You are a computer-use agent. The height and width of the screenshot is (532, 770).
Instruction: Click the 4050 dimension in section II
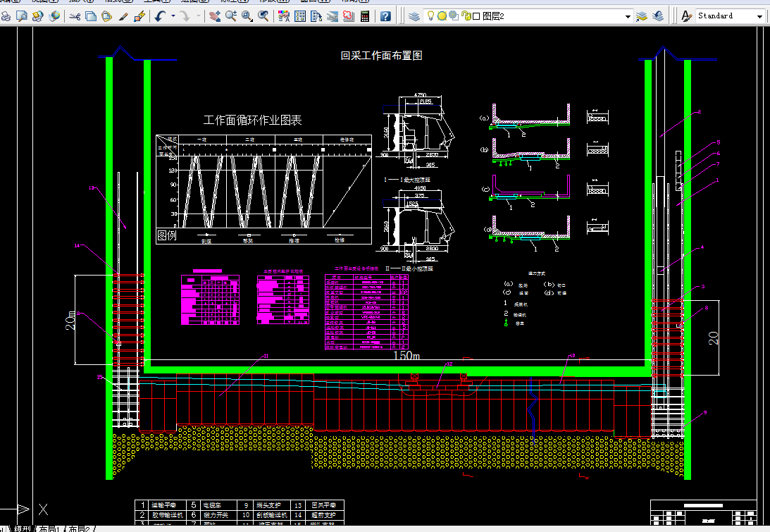tap(420, 188)
